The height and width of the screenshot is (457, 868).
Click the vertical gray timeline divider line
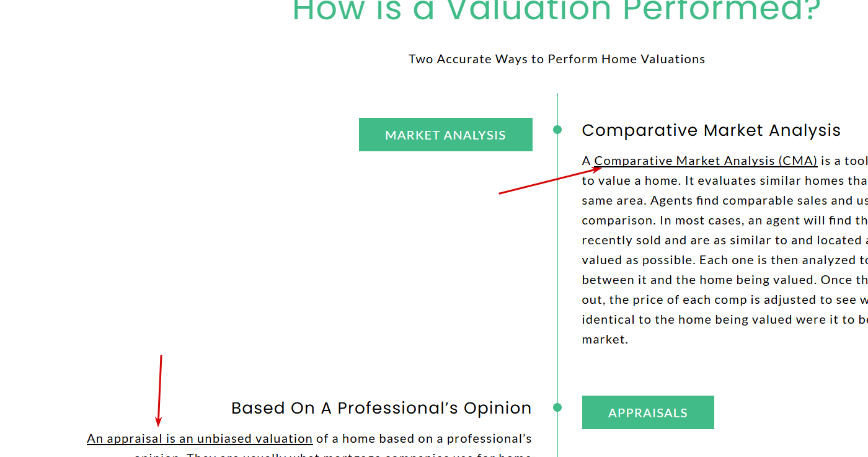[x=557, y=273]
